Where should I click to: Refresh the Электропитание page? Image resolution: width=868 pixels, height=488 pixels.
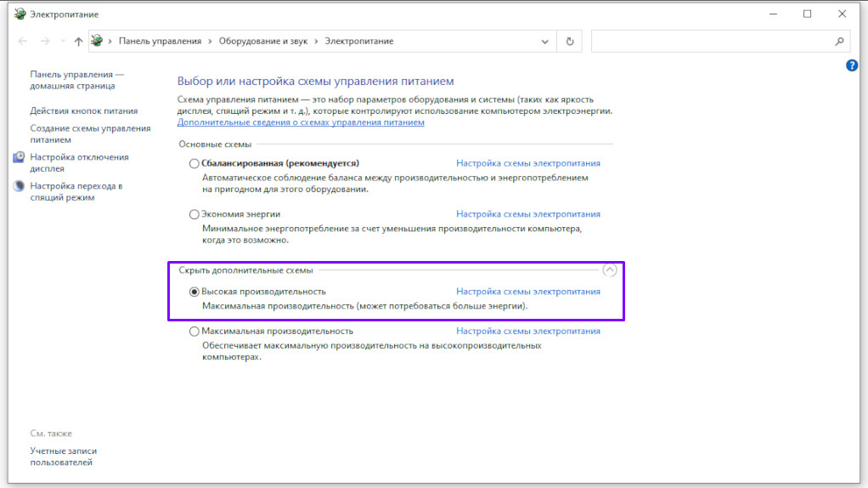(570, 42)
